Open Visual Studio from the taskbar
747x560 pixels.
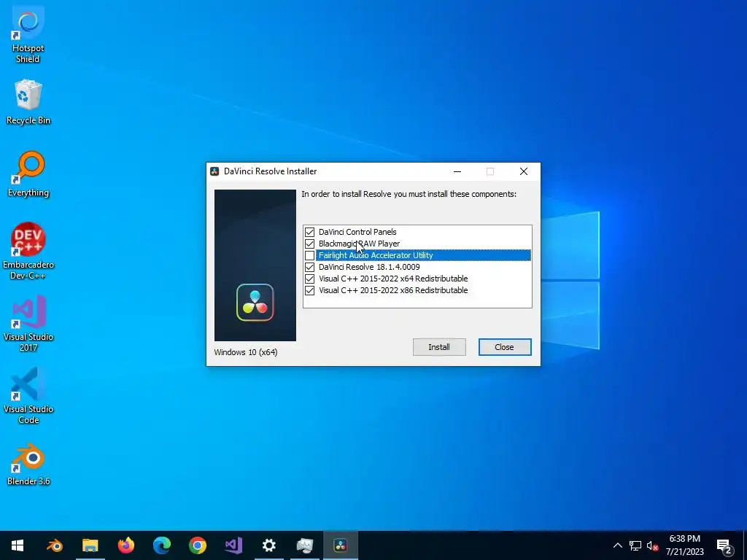tap(233, 545)
